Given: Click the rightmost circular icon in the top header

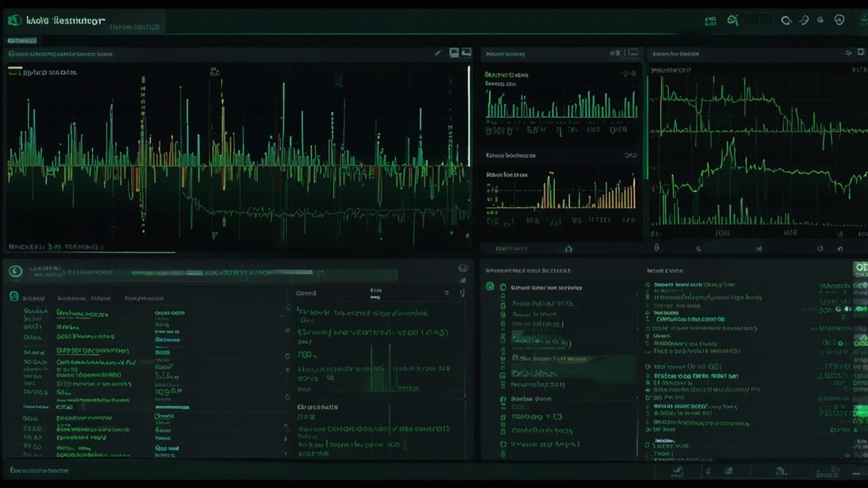Looking at the screenshot, I should (x=839, y=20).
